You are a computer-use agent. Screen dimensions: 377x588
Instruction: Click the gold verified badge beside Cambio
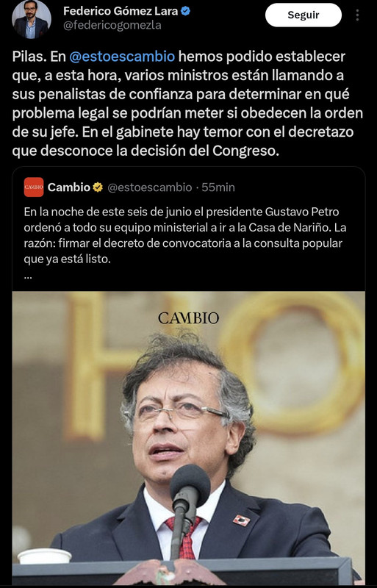pos(98,187)
